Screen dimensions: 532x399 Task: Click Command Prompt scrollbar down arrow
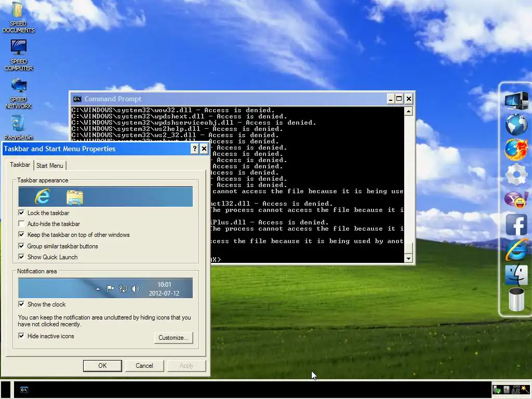point(408,258)
